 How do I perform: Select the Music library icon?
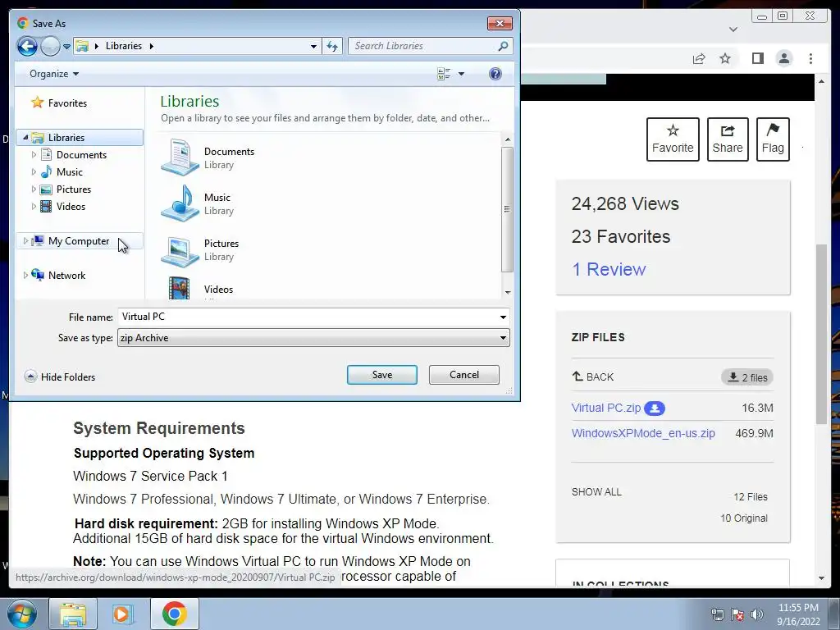tap(180, 203)
